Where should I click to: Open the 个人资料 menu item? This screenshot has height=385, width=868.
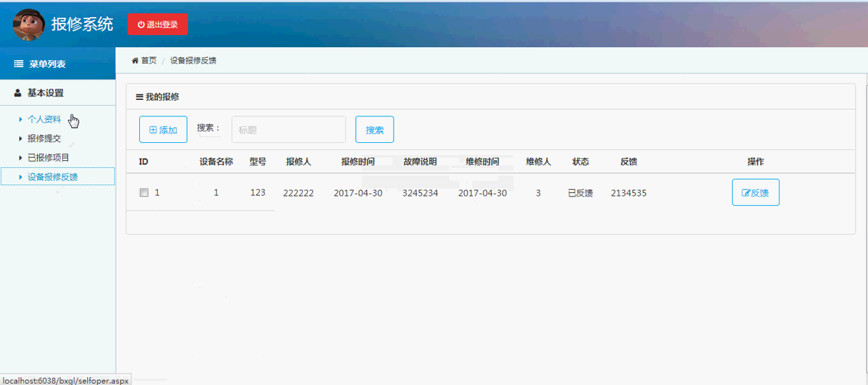point(44,119)
